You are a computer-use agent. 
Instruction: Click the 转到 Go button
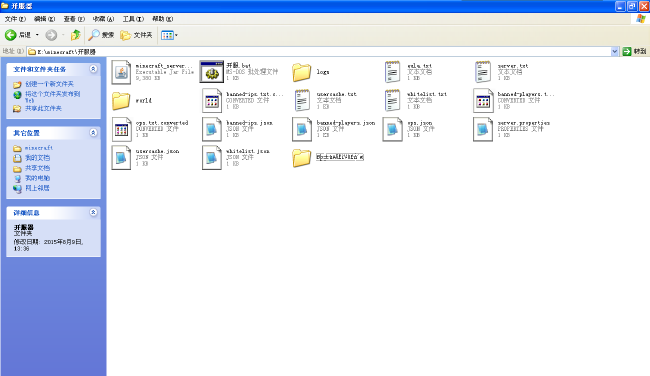click(x=634, y=51)
